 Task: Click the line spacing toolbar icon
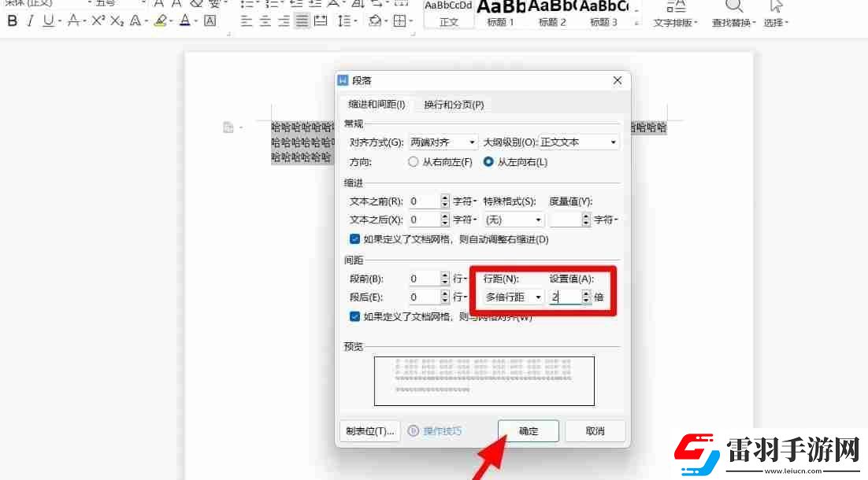(344, 21)
